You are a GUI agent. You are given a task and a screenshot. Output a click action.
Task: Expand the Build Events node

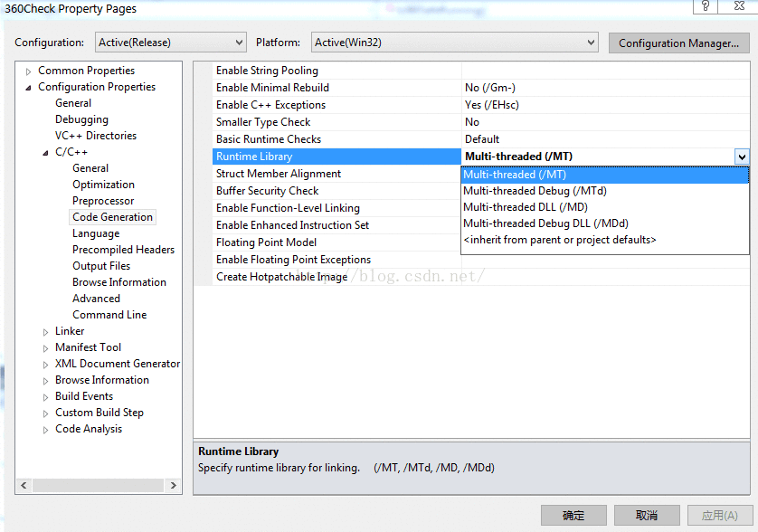point(45,397)
